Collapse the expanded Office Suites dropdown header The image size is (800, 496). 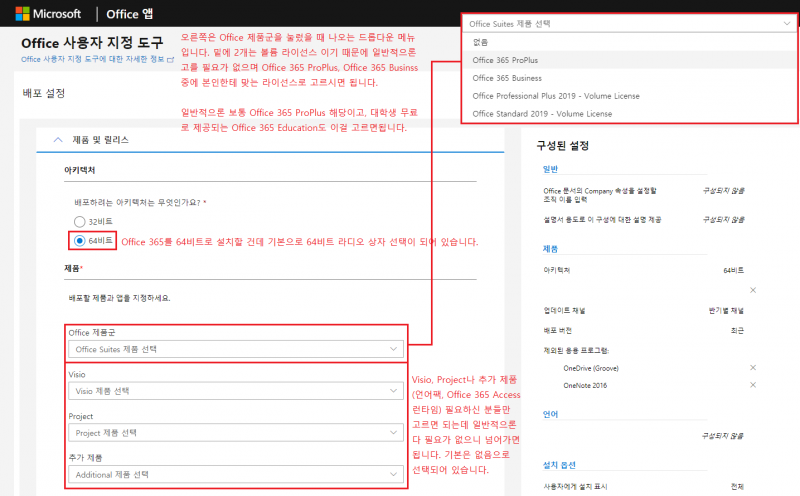coord(629,23)
